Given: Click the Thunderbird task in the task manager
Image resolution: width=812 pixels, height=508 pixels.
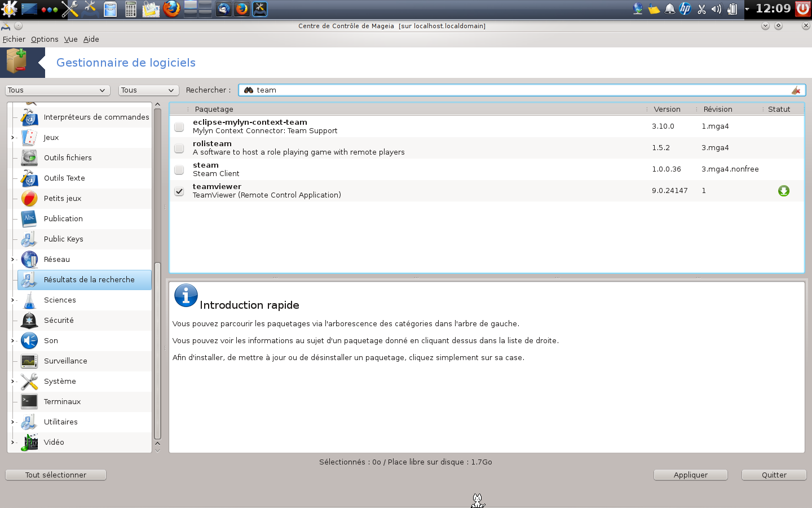Looking at the screenshot, I should pyautogui.click(x=224, y=9).
